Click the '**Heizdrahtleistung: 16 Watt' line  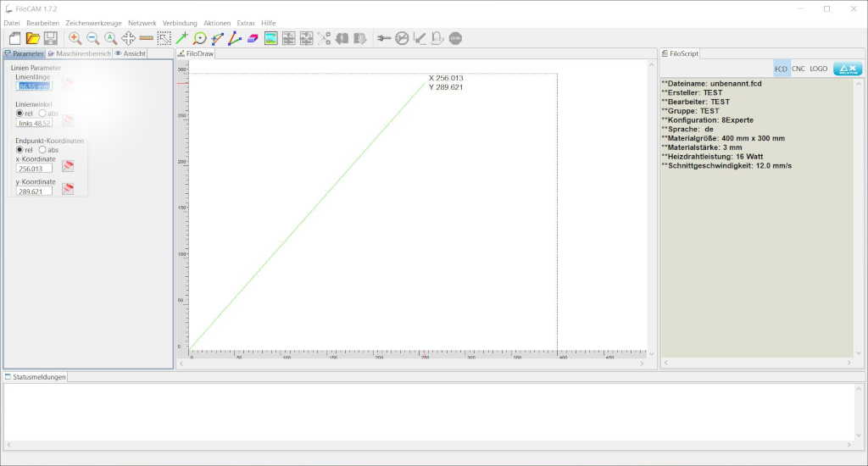(x=712, y=157)
